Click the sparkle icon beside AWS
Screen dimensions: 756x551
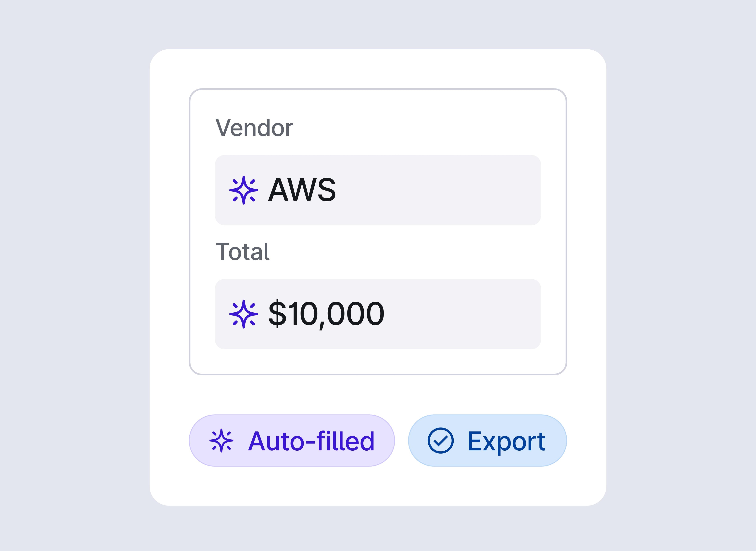[x=244, y=190]
